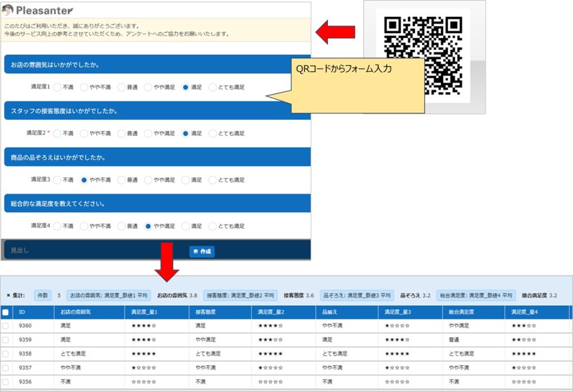573x392 pixels.
Task: Click the QR code image
Action: pyautogui.click(x=424, y=53)
